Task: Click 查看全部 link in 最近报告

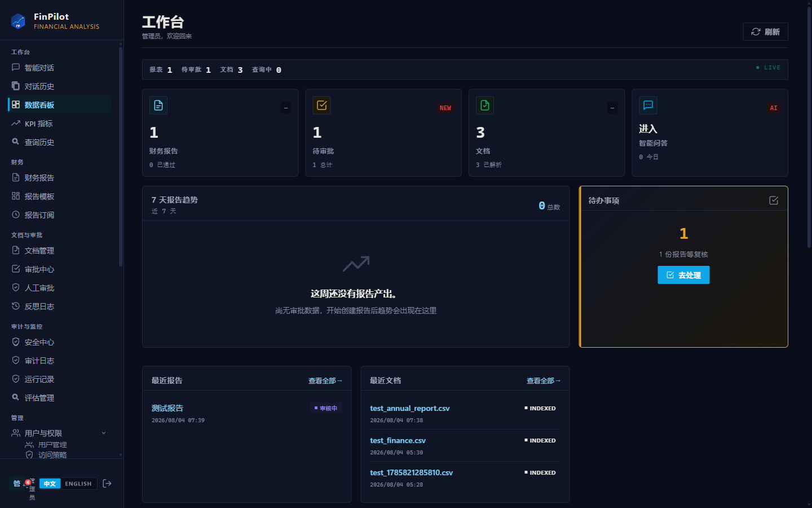Action: point(325,381)
